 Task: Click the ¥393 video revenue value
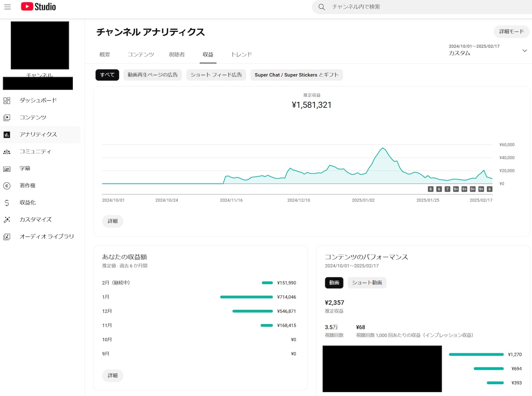516,383
